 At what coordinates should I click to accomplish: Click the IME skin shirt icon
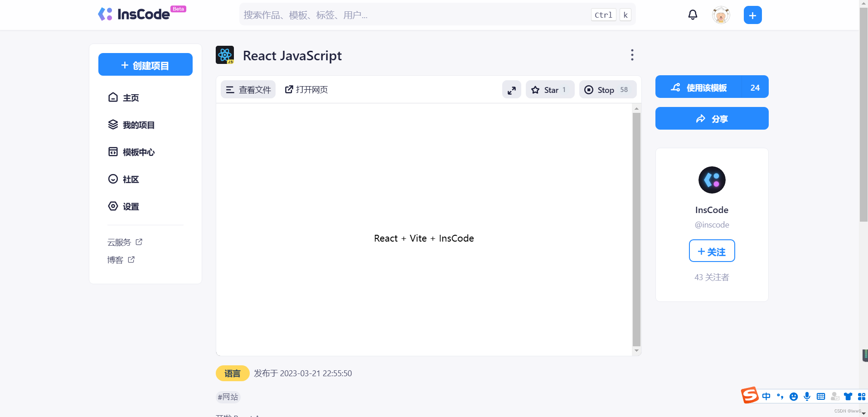tap(848, 397)
